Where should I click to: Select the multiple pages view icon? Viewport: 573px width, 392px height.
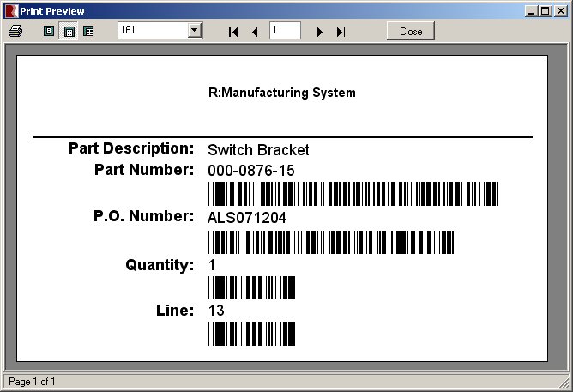88,31
